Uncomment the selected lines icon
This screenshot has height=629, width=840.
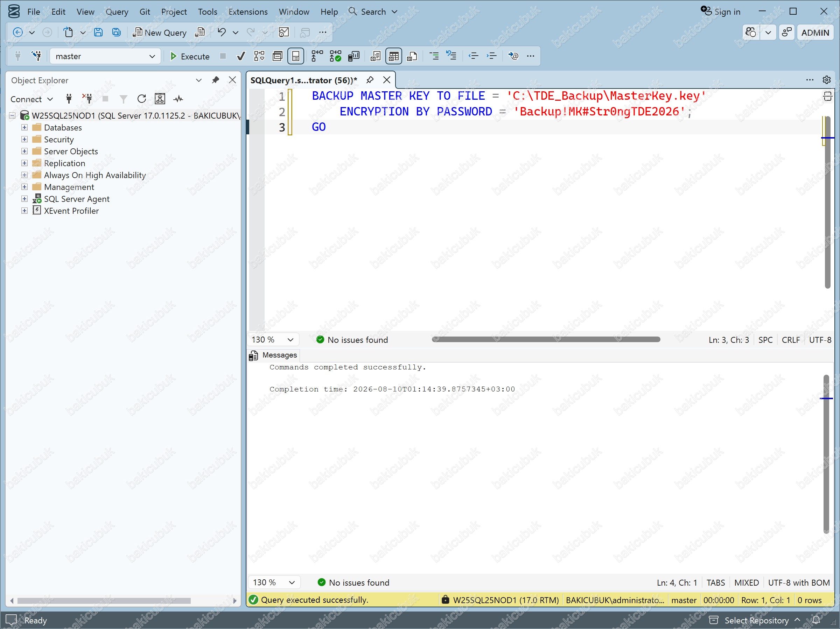(451, 56)
